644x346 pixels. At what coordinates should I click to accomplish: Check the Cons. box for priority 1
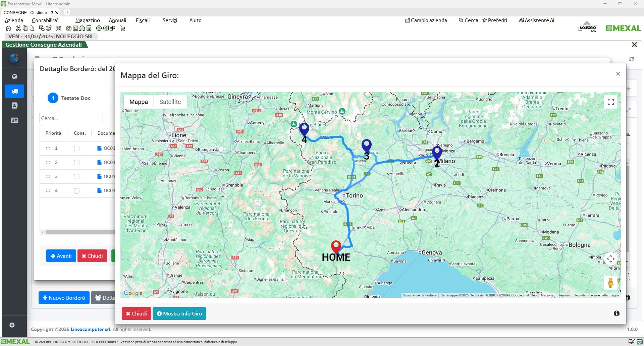[x=76, y=149]
